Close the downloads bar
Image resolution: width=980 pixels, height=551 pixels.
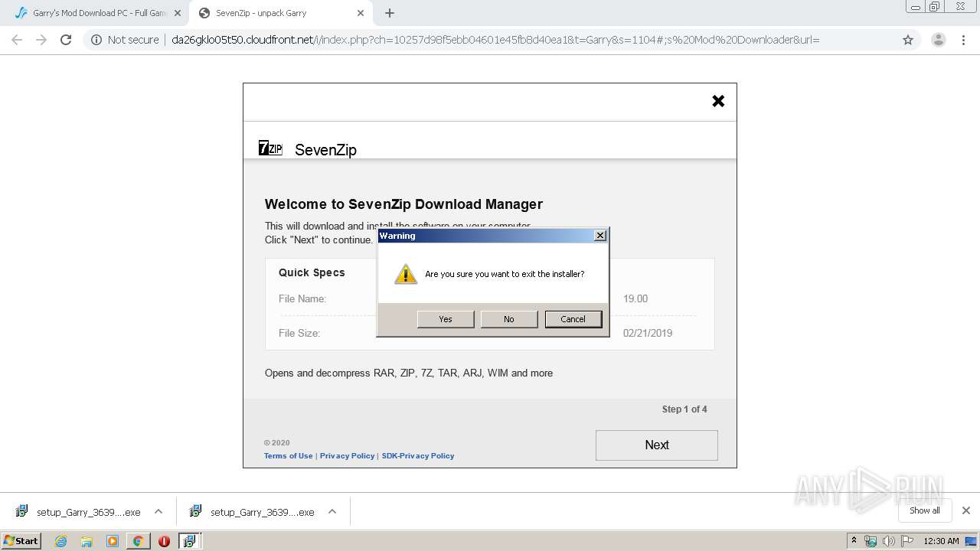pyautogui.click(x=966, y=510)
